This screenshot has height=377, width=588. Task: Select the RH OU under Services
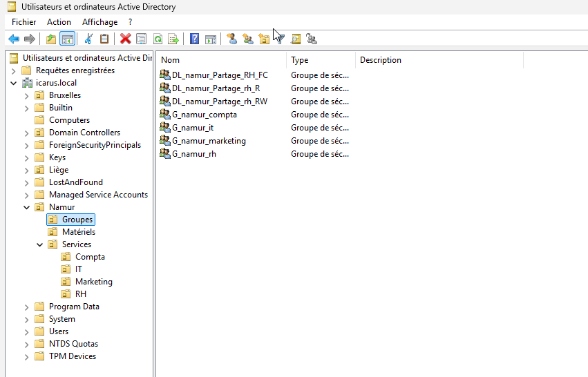coord(81,294)
